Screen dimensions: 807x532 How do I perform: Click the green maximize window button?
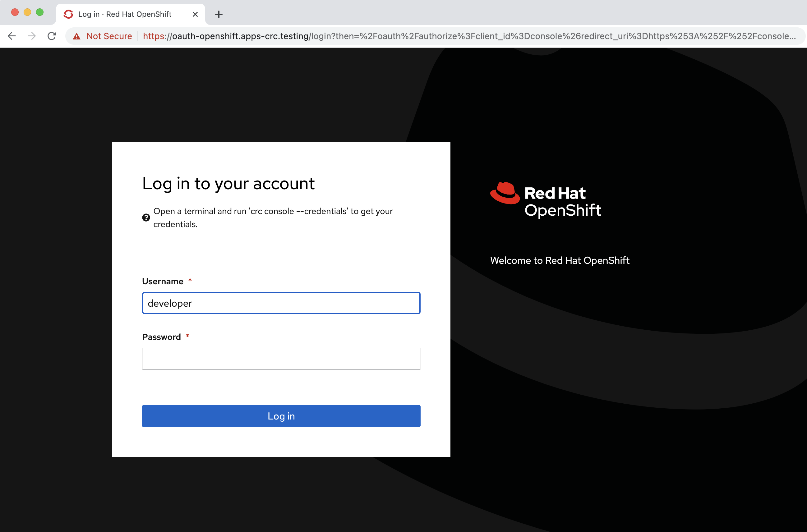(x=40, y=12)
